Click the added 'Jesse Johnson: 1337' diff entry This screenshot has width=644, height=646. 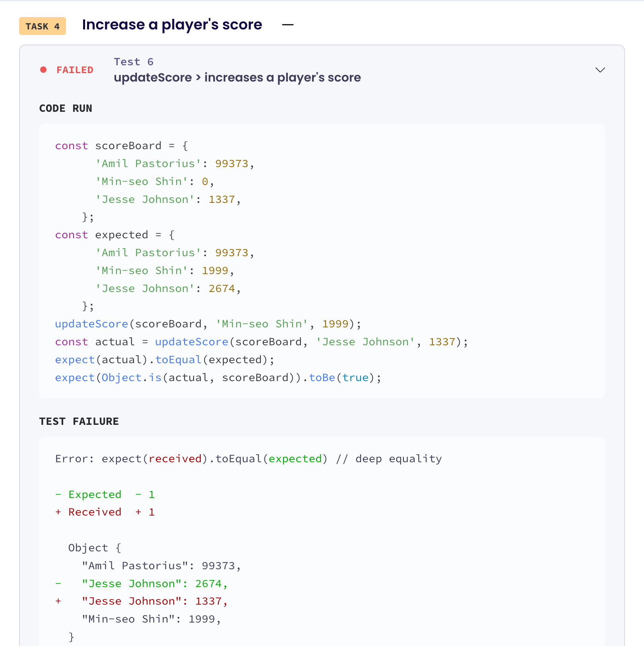coord(141,601)
